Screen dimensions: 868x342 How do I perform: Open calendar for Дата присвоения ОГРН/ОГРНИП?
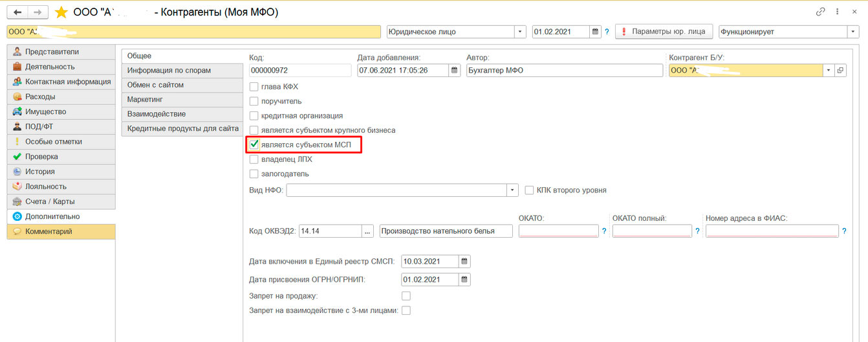click(465, 280)
